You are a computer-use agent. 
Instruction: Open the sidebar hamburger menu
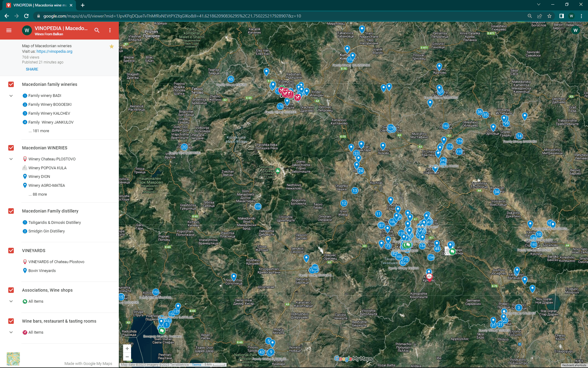tap(9, 30)
